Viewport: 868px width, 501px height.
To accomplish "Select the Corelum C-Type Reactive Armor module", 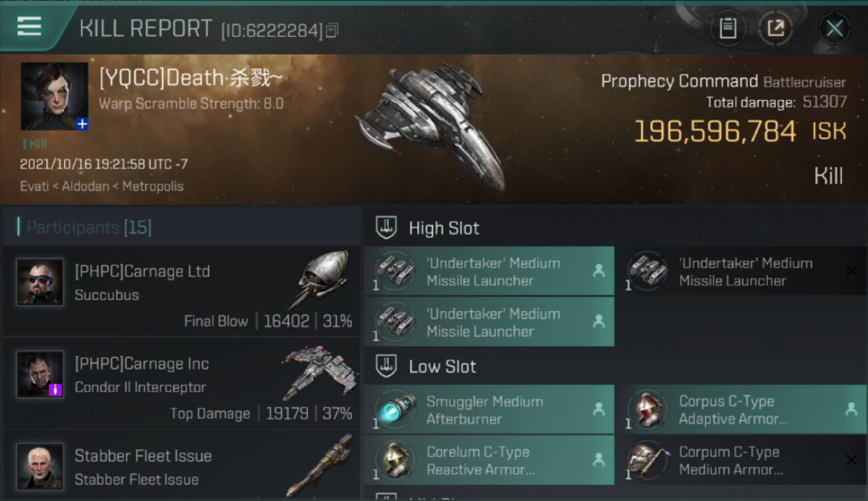I will (x=489, y=460).
